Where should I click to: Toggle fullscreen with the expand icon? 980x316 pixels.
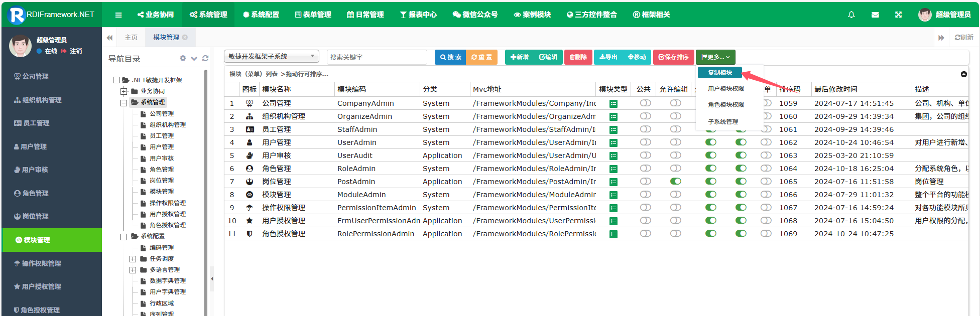pyautogui.click(x=898, y=15)
